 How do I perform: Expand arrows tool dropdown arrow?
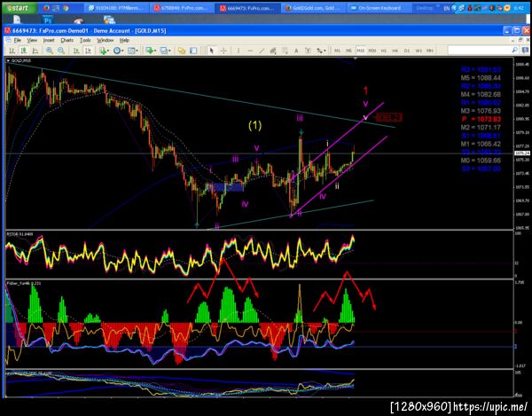pyautogui.click(x=325, y=51)
